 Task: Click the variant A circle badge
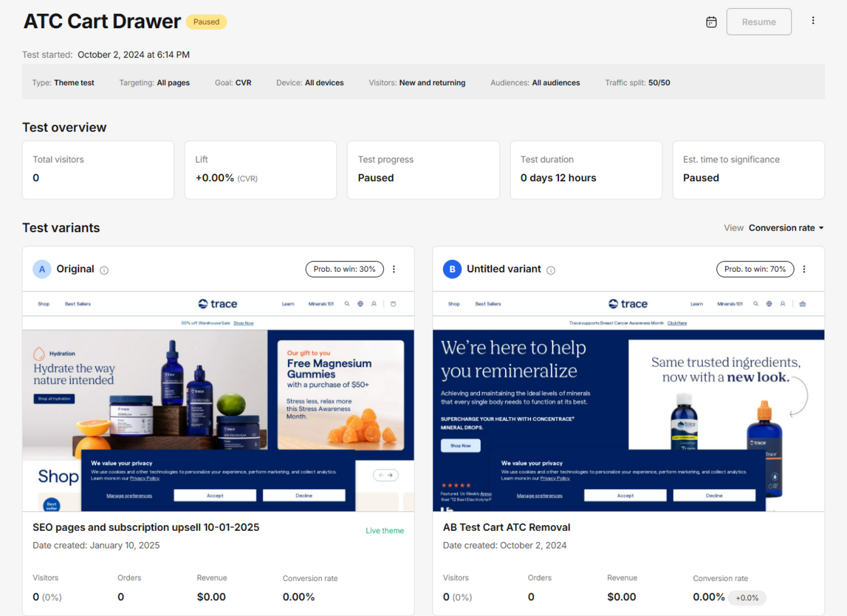42,269
